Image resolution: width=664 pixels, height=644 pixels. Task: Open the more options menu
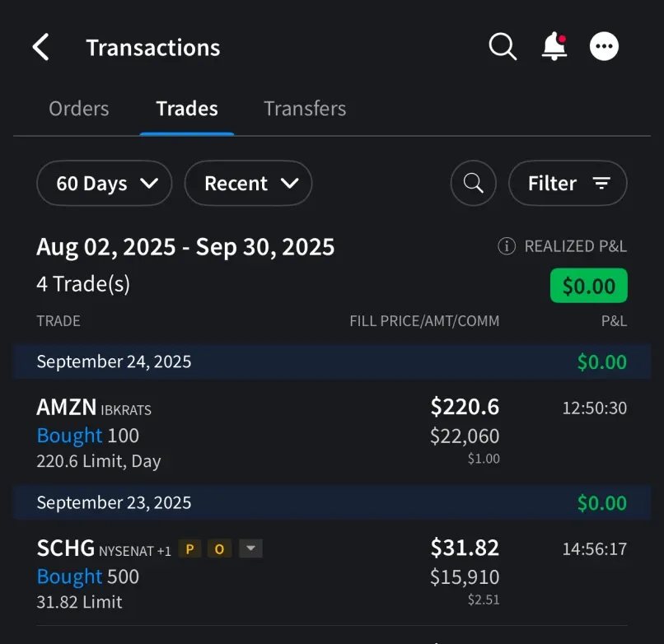point(604,47)
